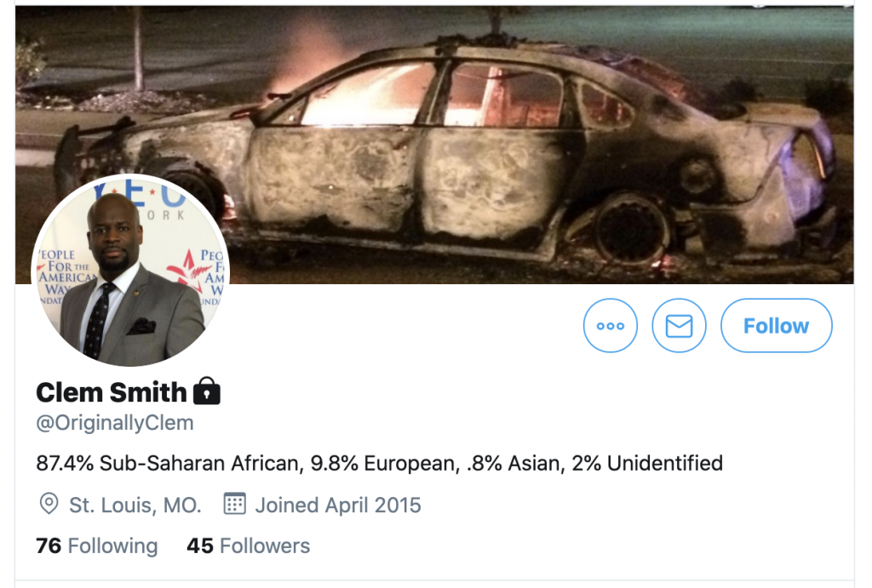Viewport: 872px width, 588px height.
Task: Click the @OriginallyClem handle
Action: [115, 423]
